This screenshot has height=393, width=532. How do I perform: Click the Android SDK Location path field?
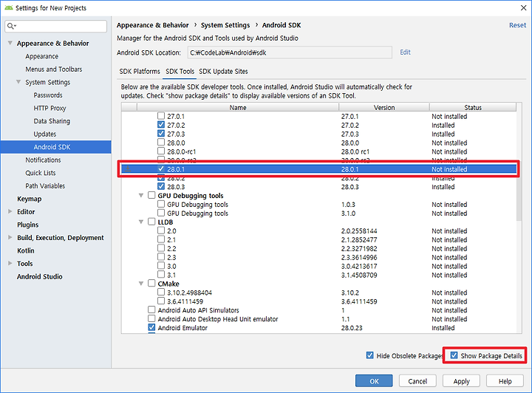[290, 52]
